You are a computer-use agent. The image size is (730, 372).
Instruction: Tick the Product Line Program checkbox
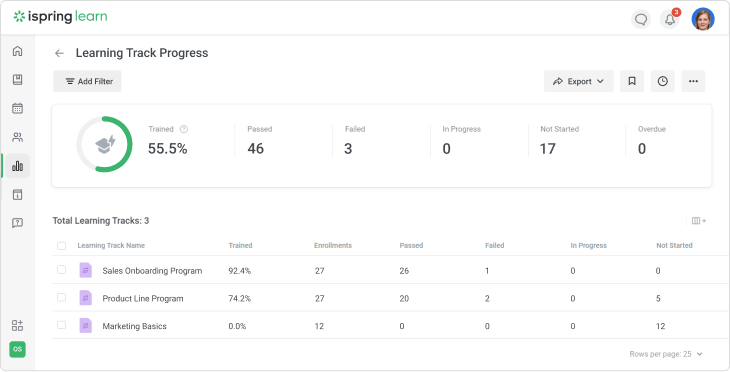(x=61, y=297)
